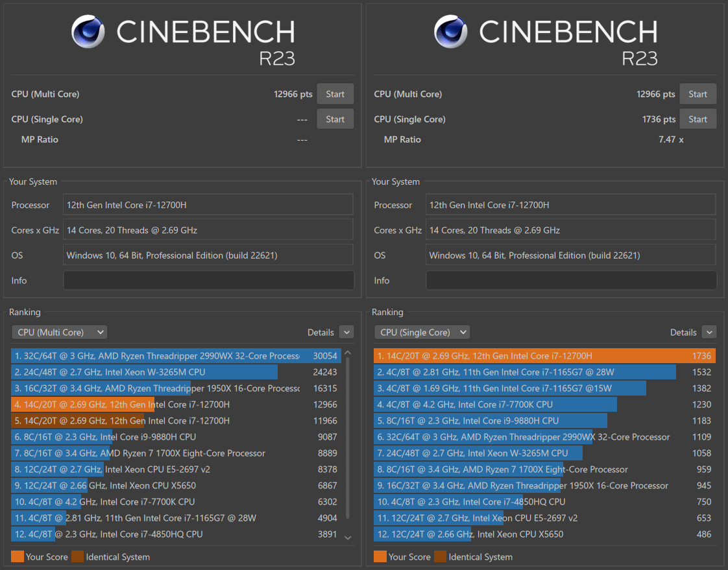Screen dimensions: 728x570
Task: Select i9-9880H row scoring 1183
Action: pyautogui.click(x=544, y=421)
